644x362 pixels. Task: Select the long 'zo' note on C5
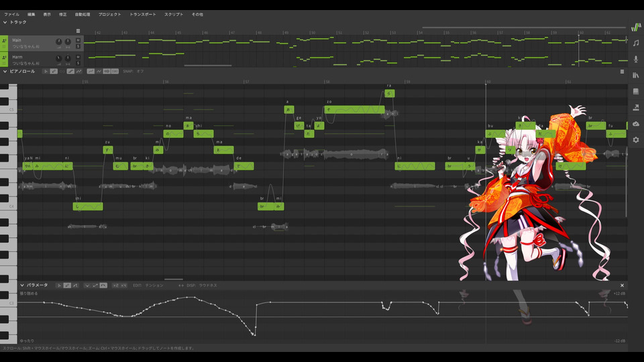tap(354, 109)
